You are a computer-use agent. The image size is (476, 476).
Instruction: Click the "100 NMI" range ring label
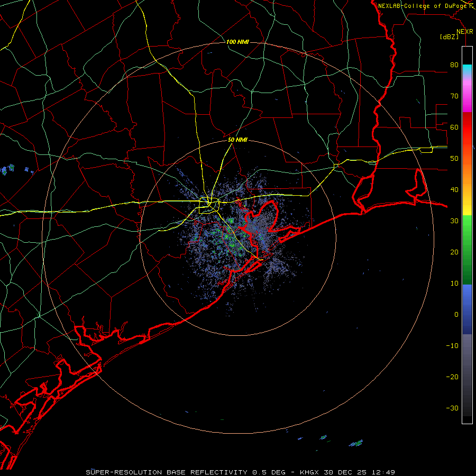[x=237, y=42]
